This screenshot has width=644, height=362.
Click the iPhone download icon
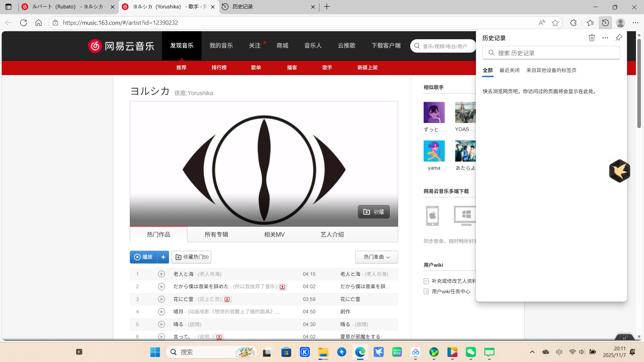(x=432, y=216)
